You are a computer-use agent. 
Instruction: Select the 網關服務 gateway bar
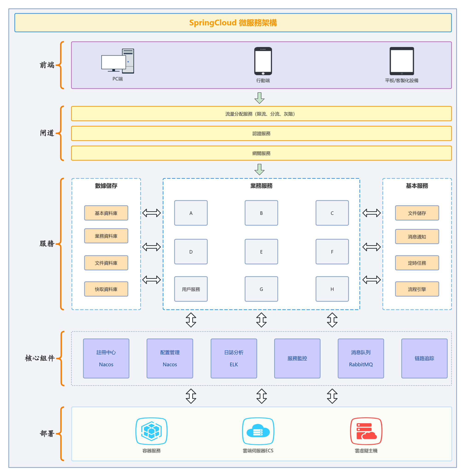[x=261, y=153]
